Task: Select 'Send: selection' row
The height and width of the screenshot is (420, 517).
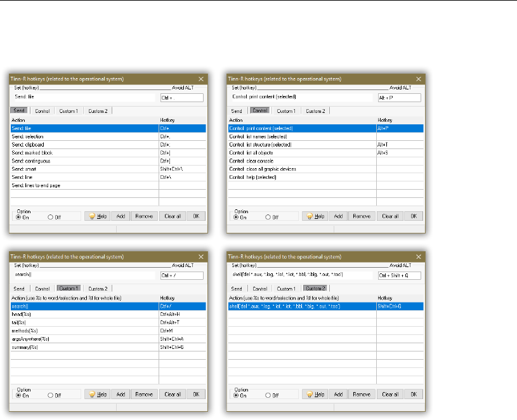Action: (x=108, y=136)
